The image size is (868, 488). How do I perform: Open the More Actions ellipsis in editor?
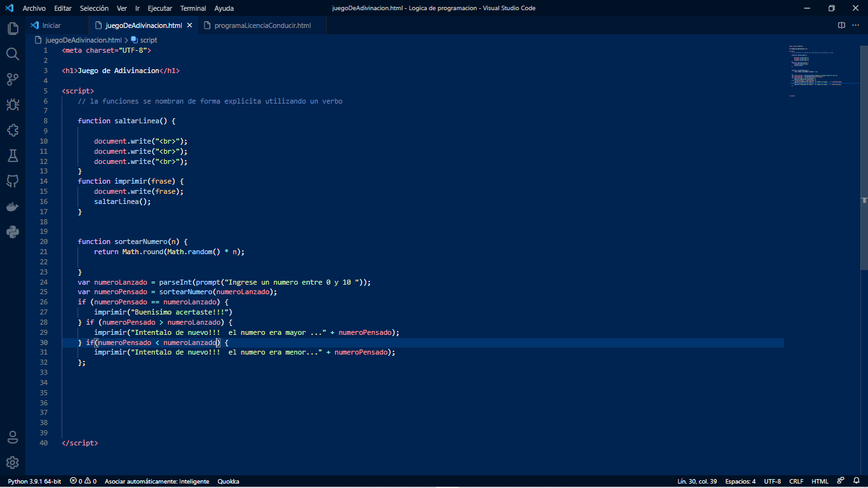click(857, 25)
